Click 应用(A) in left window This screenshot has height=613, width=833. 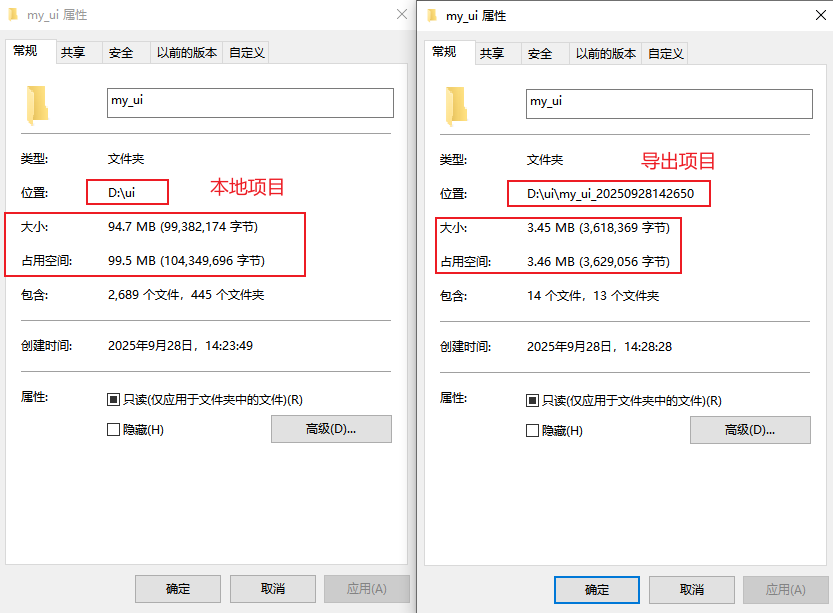(x=367, y=589)
